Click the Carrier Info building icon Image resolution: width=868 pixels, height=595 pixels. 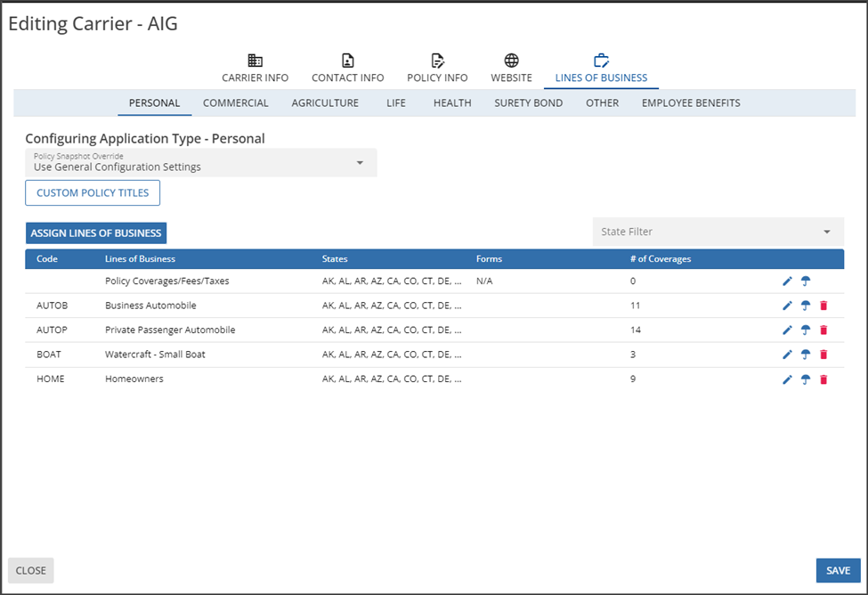click(256, 61)
